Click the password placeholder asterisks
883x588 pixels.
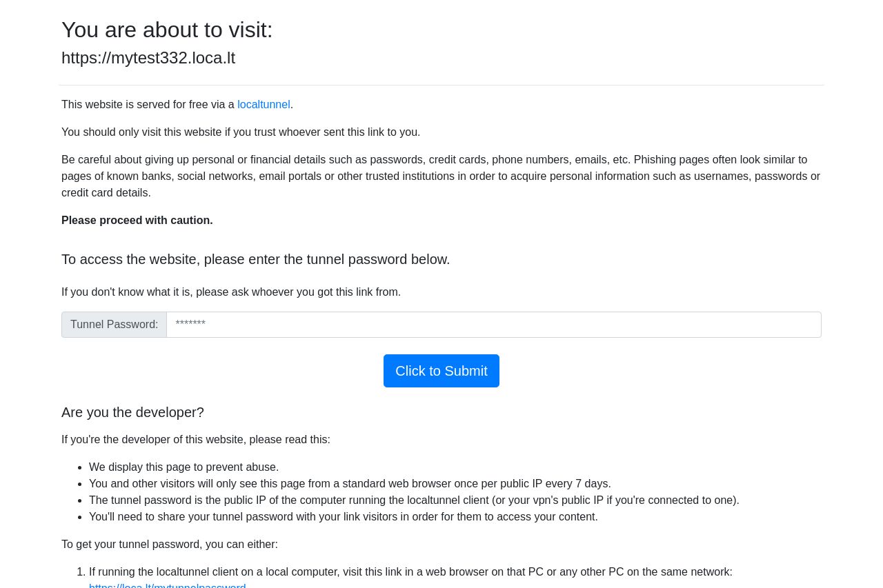[x=190, y=324]
